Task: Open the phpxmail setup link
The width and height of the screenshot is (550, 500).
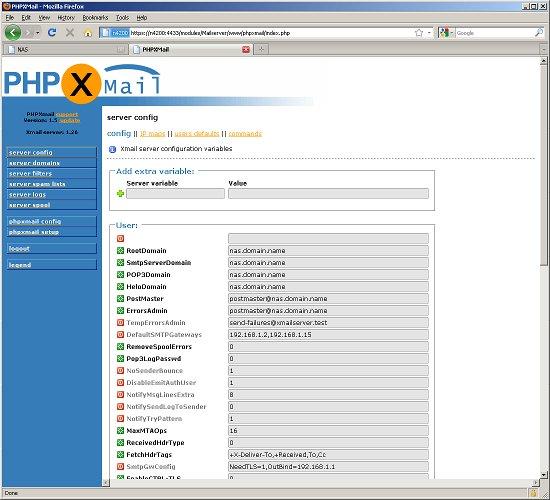Action: (34, 232)
